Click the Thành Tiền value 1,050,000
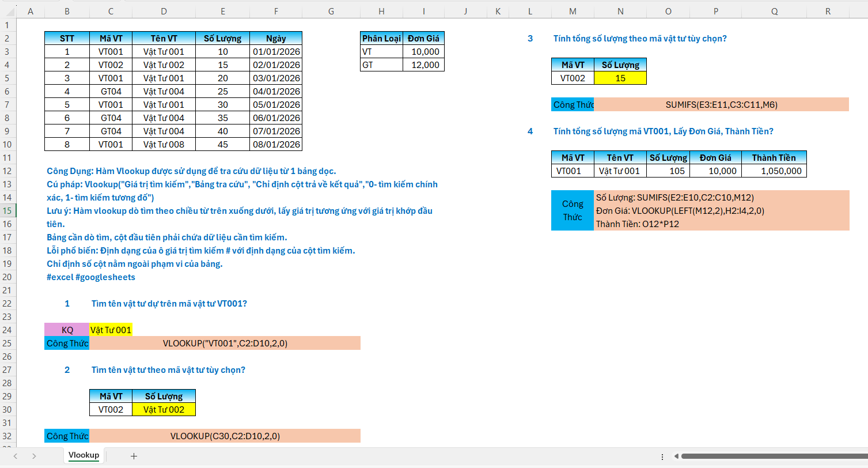The image size is (868, 468). 774,171
